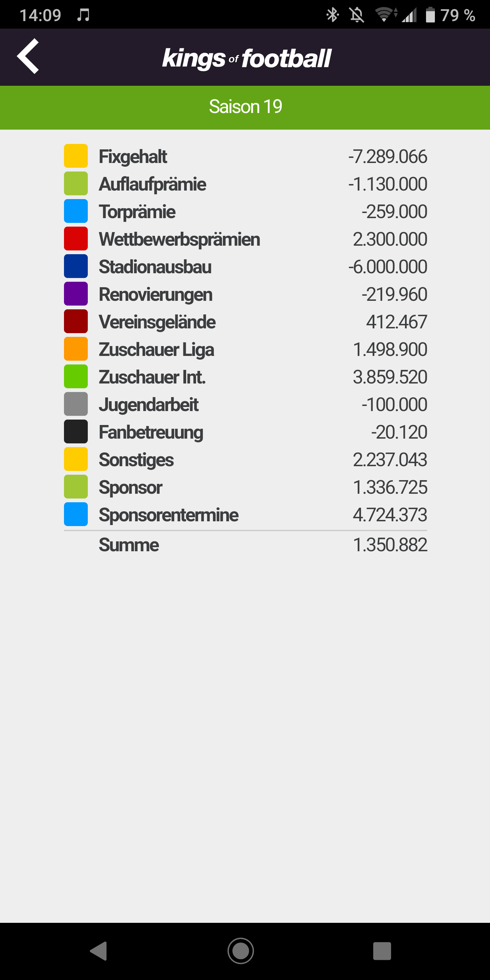Tap the Summe total value 1.350.882
Image resolution: width=490 pixels, height=980 pixels.
390,545
